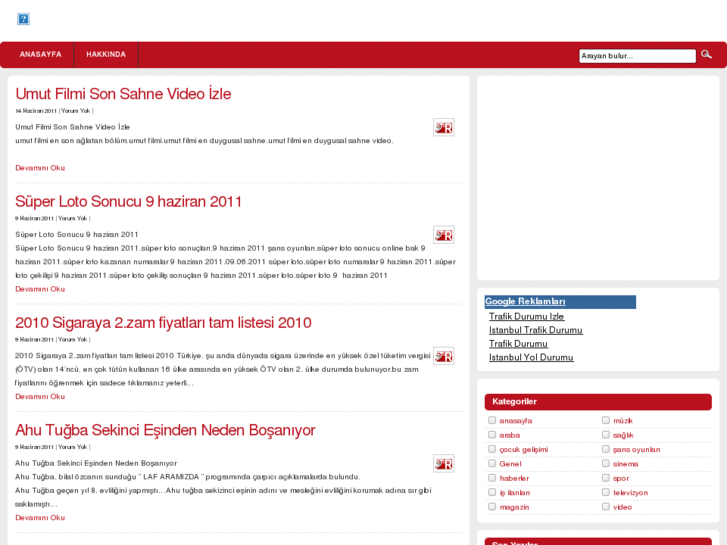727x545 pixels.
Task: Click the bullet icon next to Genel category
Action: pos(492,463)
